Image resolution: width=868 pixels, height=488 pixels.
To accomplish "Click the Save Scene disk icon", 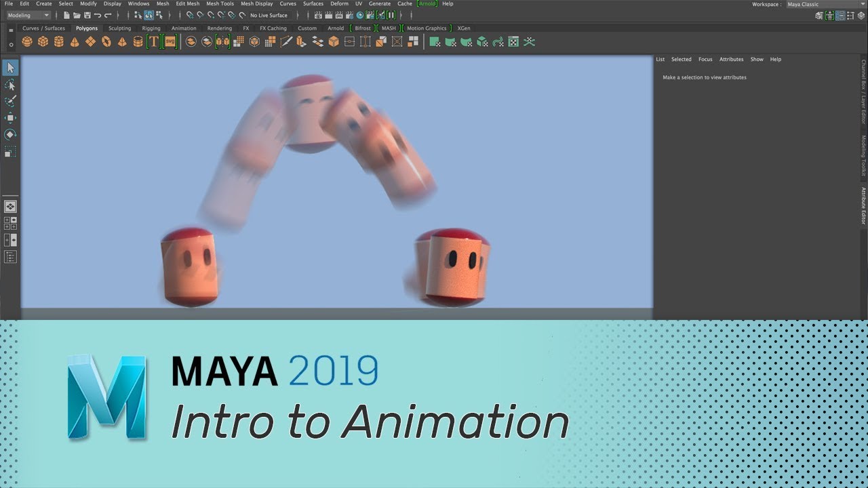I will pyautogui.click(x=87, y=15).
